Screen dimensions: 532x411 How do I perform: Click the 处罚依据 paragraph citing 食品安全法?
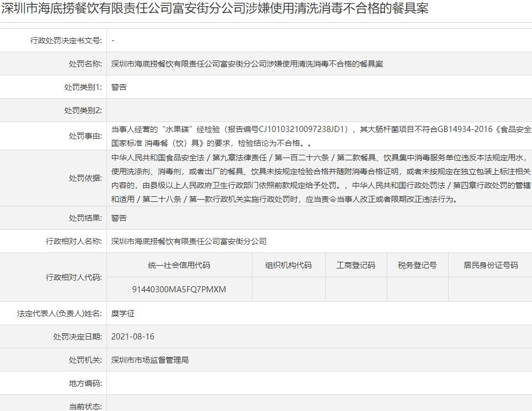321,178
